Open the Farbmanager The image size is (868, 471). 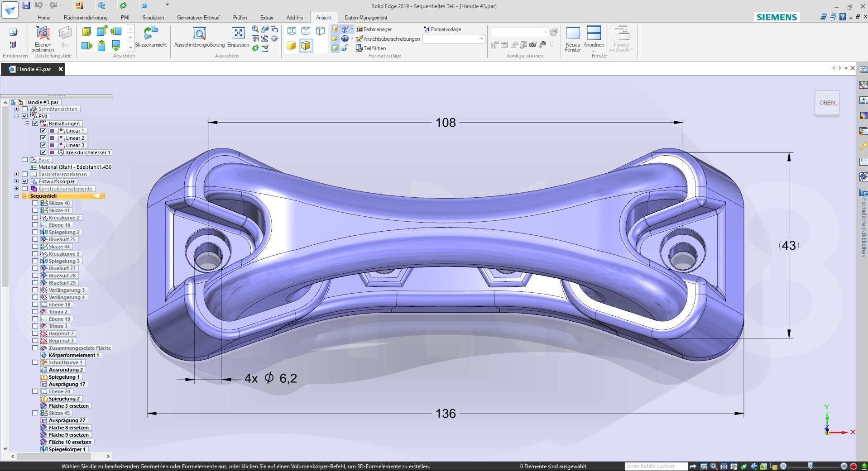374,29
